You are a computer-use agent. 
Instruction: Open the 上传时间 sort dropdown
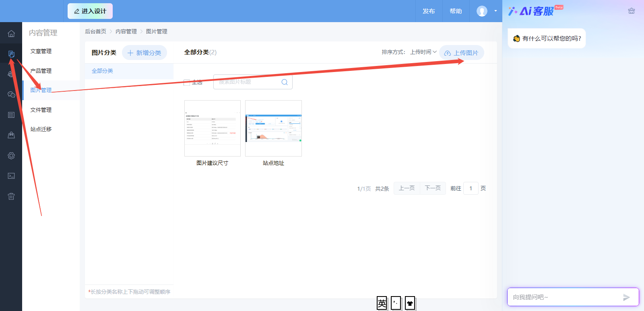point(423,52)
